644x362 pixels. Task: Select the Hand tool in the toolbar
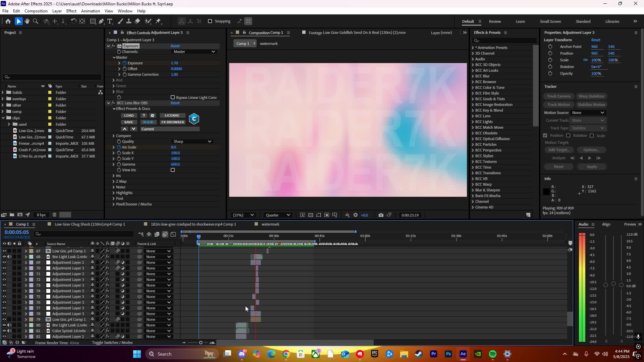27,21
